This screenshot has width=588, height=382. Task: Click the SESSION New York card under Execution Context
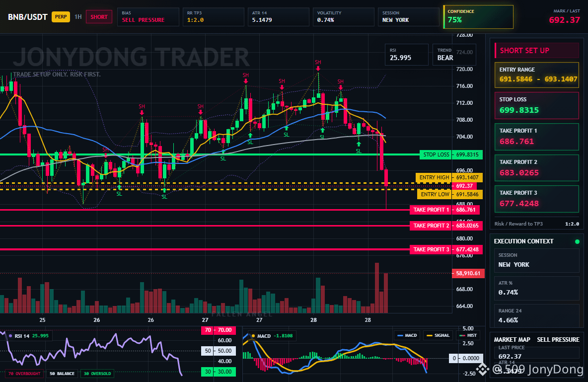pos(537,260)
